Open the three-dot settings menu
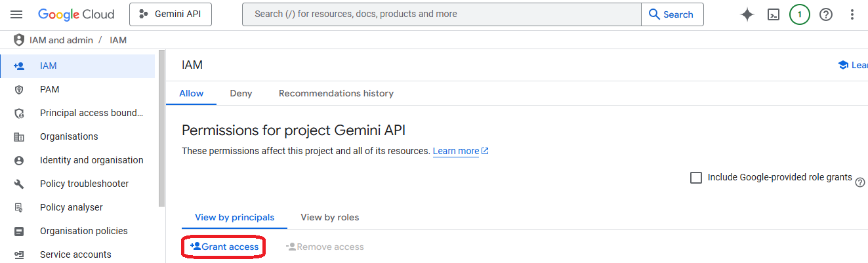 852,14
